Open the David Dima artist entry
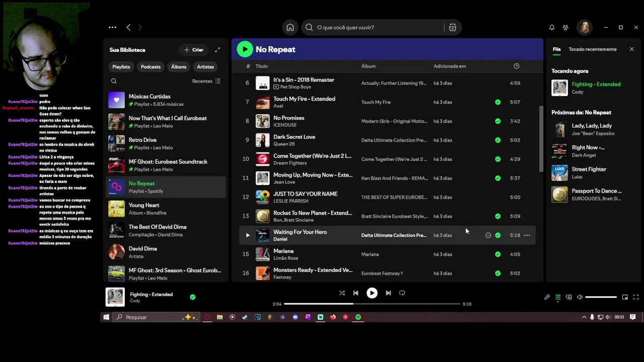Viewport: 644px width, 362px height. 166,252
